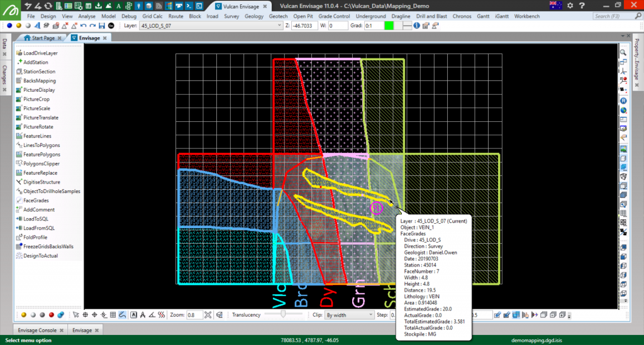This screenshot has width=644, height=345.
Task: Toggle the grid snap icon in bottom toolbar
Action: click(x=113, y=315)
